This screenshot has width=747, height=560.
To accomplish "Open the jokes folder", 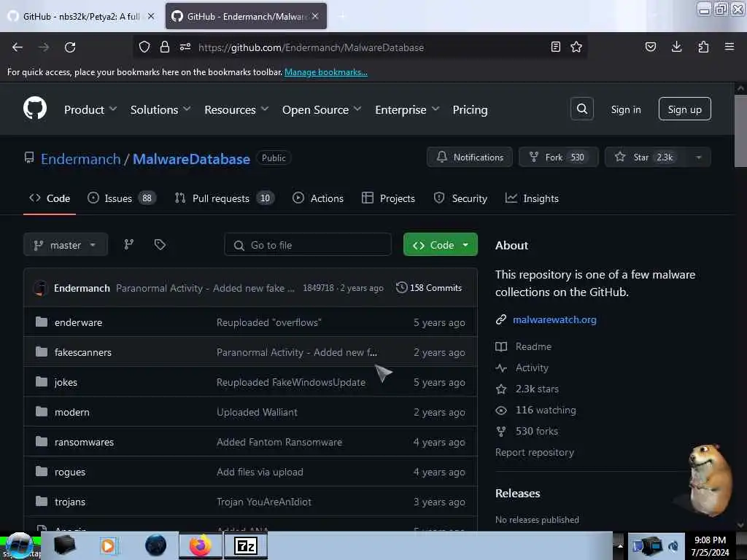I will pos(66,382).
